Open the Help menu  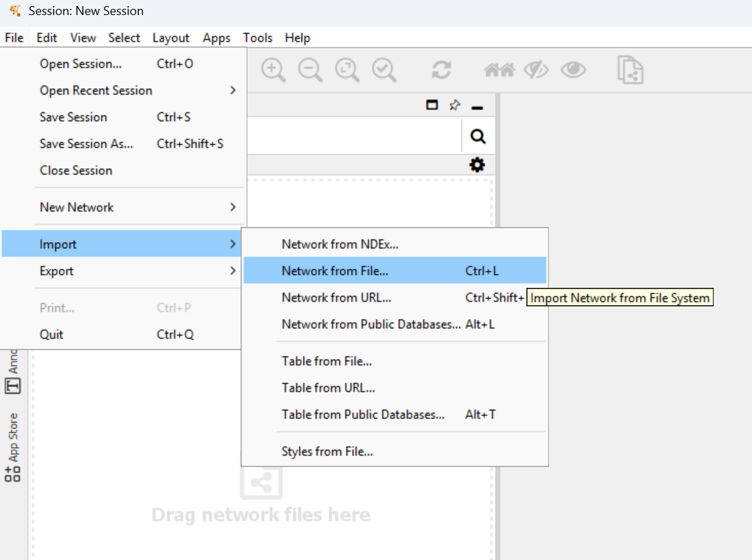[297, 38]
